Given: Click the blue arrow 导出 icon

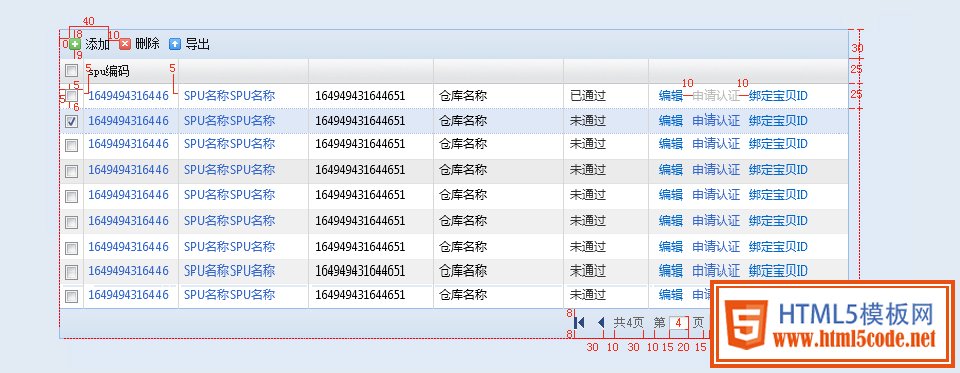Looking at the screenshot, I should point(175,44).
